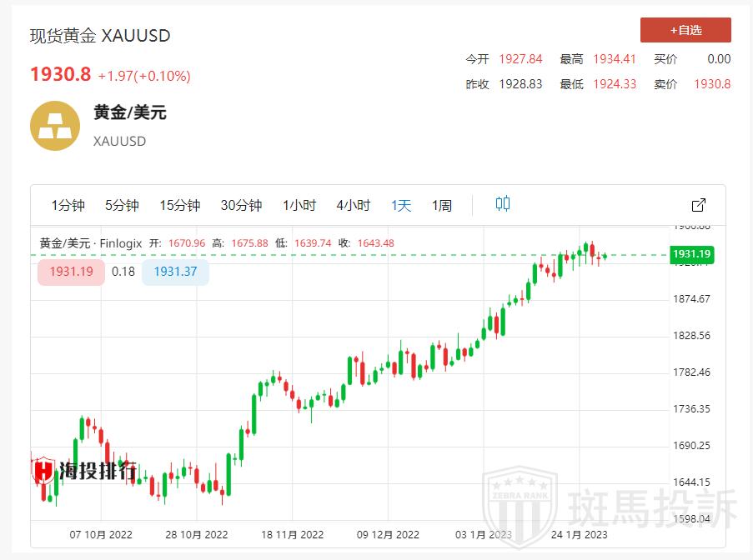Open chart in new window icon
The width and height of the screenshot is (753, 560).
[699, 205]
